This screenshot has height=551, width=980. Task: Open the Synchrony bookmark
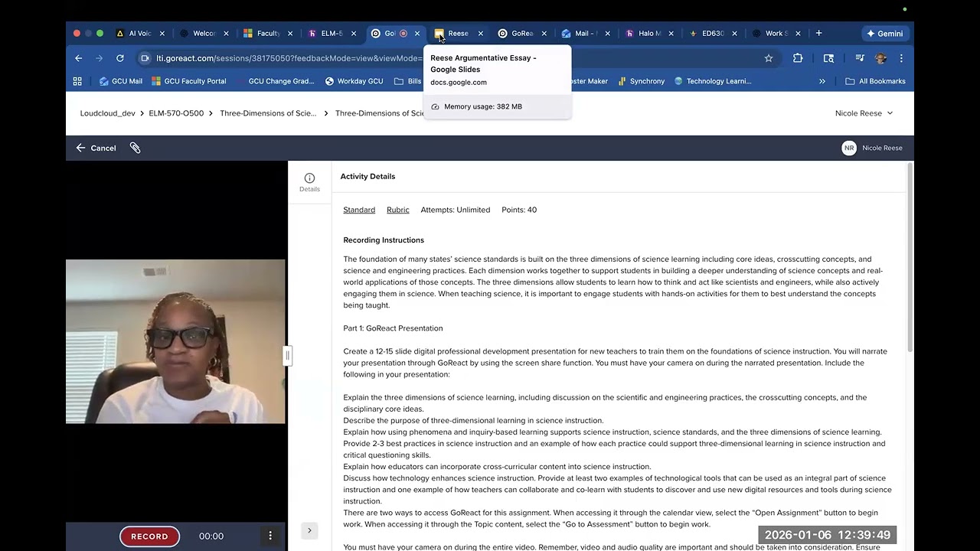(642, 81)
